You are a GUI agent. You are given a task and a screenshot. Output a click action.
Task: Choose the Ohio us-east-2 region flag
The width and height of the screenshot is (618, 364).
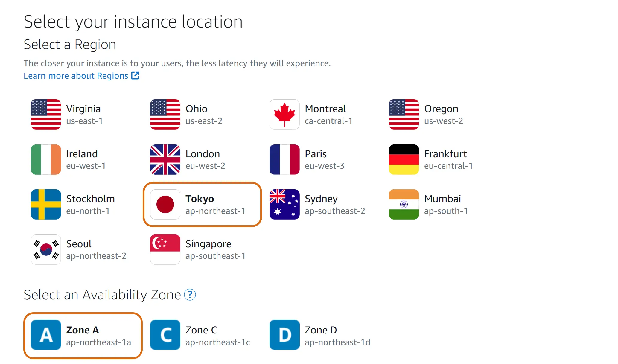165,114
